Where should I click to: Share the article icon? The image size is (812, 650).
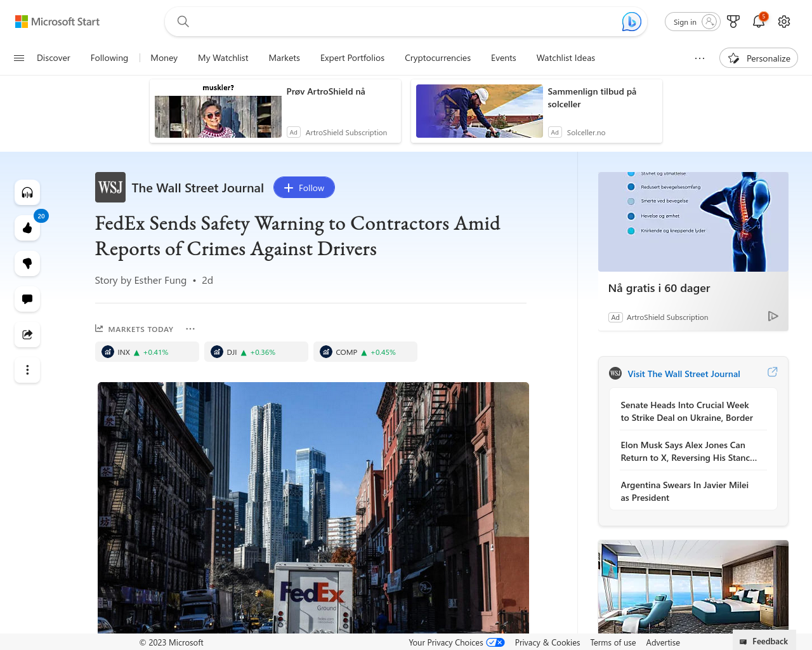pos(27,335)
